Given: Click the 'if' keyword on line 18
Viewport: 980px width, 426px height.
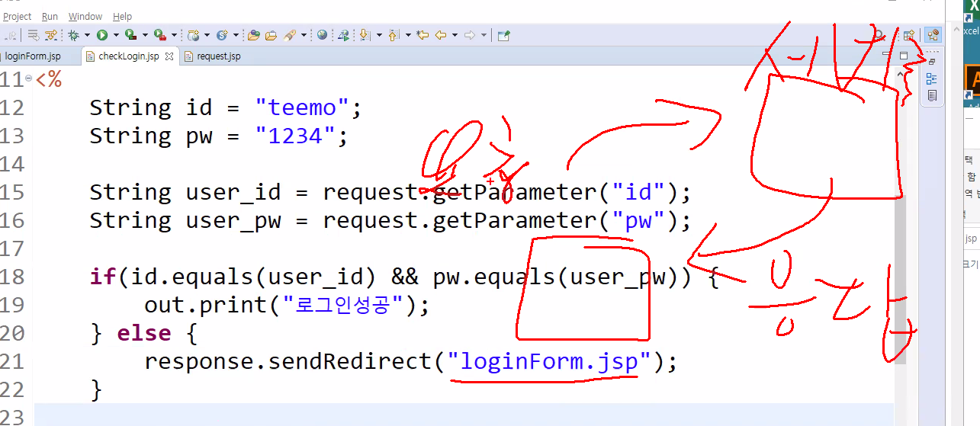Looking at the screenshot, I should click(103, 277).
